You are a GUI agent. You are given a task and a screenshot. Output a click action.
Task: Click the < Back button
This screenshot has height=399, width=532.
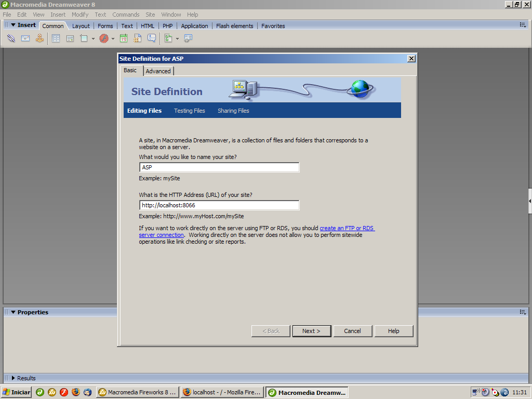coord(271,331)
